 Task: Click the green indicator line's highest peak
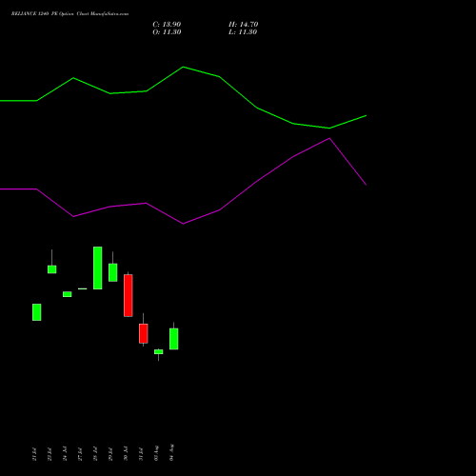coord(183,67)
